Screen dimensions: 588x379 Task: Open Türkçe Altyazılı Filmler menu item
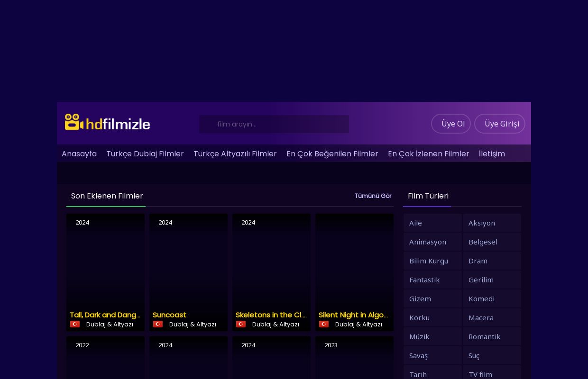tap(235, 153)
